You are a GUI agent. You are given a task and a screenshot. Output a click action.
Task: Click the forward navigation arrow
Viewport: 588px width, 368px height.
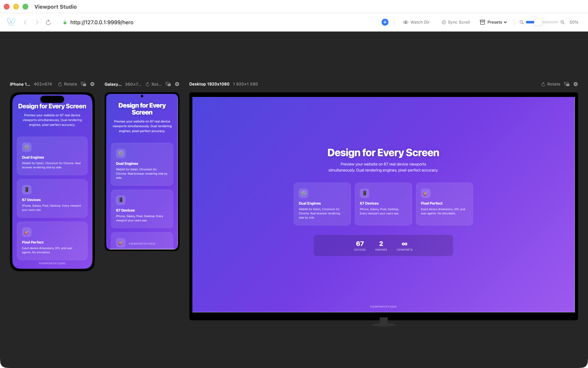[36, 22]
